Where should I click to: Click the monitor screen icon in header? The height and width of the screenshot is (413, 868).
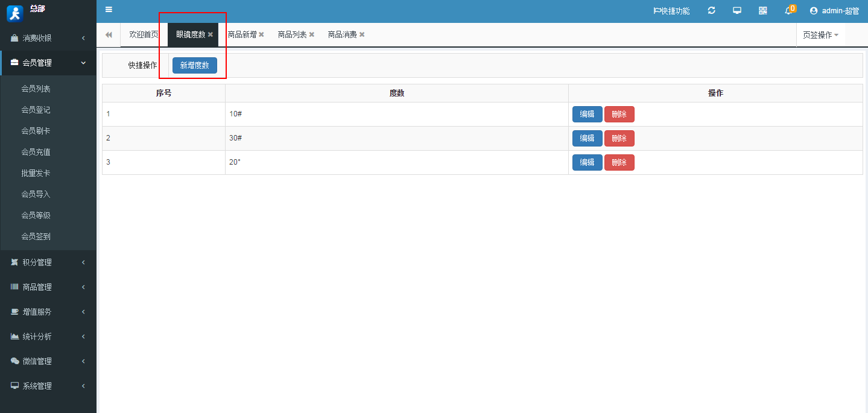737,10
